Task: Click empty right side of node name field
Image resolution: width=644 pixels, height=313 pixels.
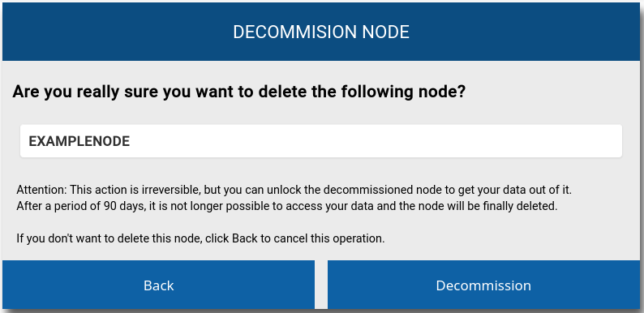Action: click(452, 141)
